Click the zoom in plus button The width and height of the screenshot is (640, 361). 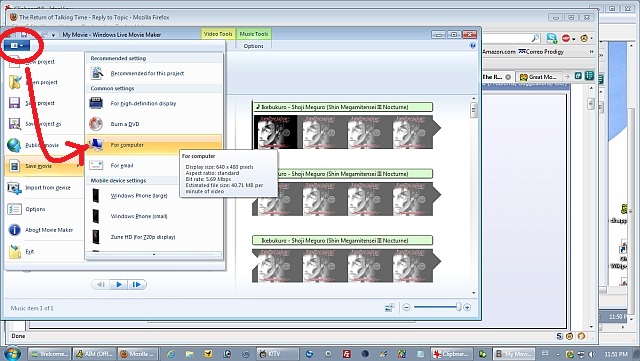467,307
